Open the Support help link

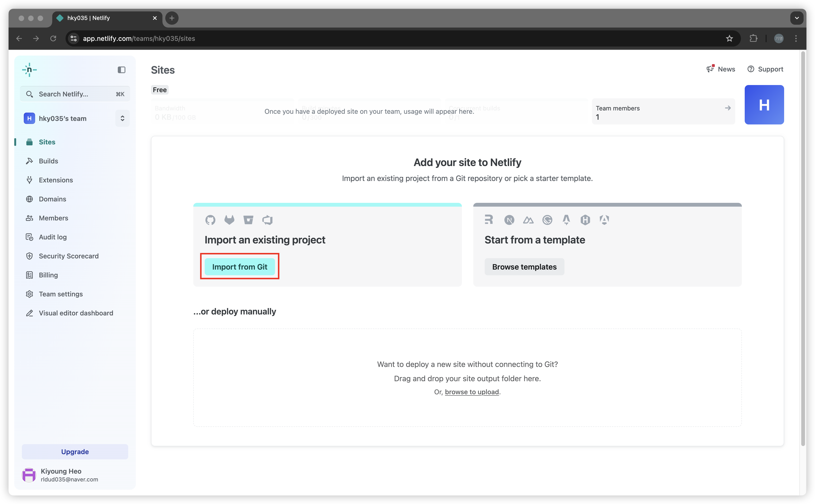[x=765, y=69]
